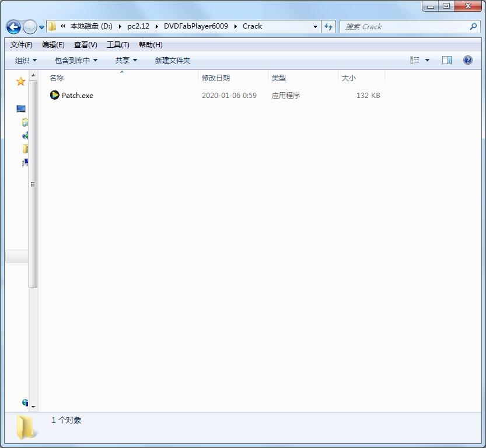This screenshot has width=486, height=448.
Task: Navigate to DVDFabPlayer6009 in the breadcrumb
Action: pos(195,26)
